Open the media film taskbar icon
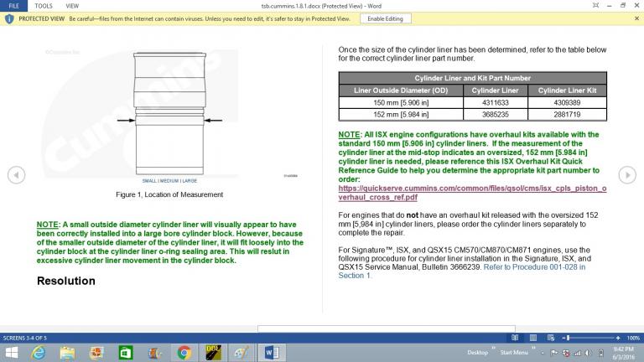Image resolution: width=644 pixels, height=362 pixels. coord(155,353)
